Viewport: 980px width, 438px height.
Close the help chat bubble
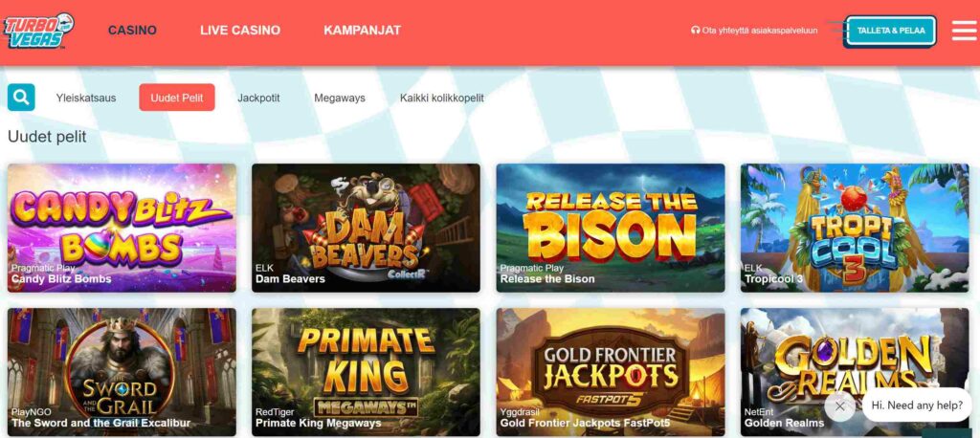point(839,406)
